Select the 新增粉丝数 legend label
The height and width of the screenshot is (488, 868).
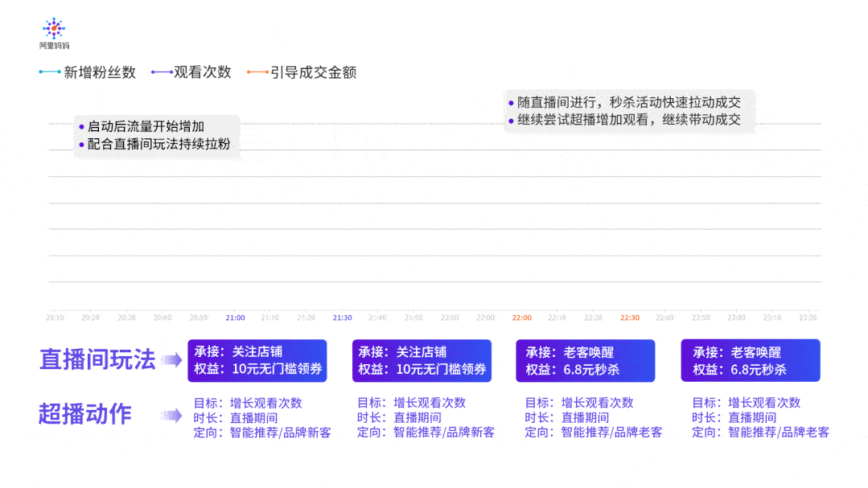point(100,72)
